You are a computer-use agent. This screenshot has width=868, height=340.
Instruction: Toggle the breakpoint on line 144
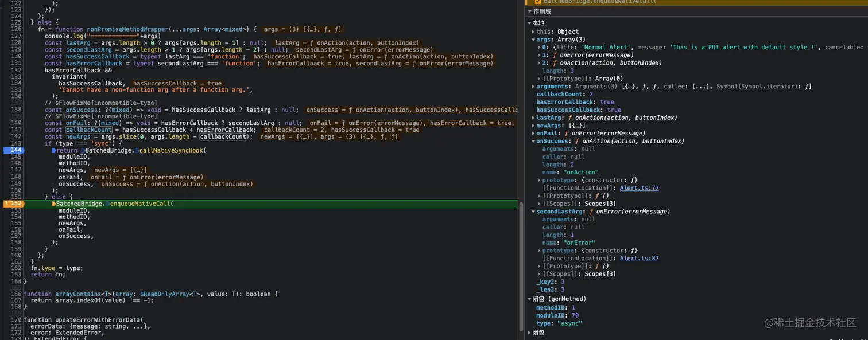[x=13, y=150]
